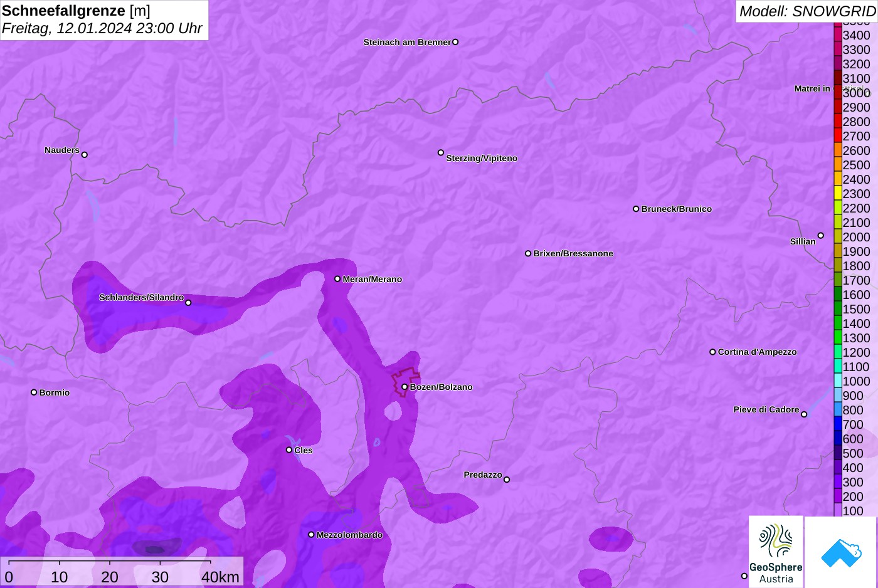878x588 pixels.
Task: Click the Schneefallgrenze [m] title
Action: click(76, 11)
